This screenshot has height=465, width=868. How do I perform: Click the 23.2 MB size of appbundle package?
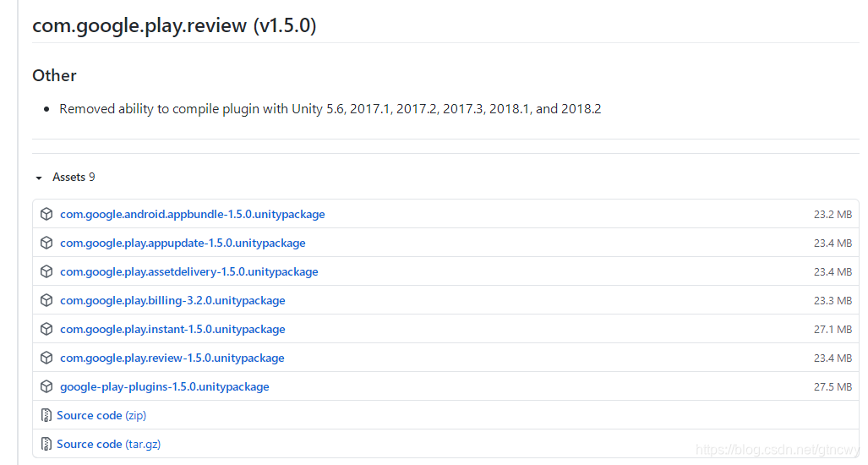[833, 214]
